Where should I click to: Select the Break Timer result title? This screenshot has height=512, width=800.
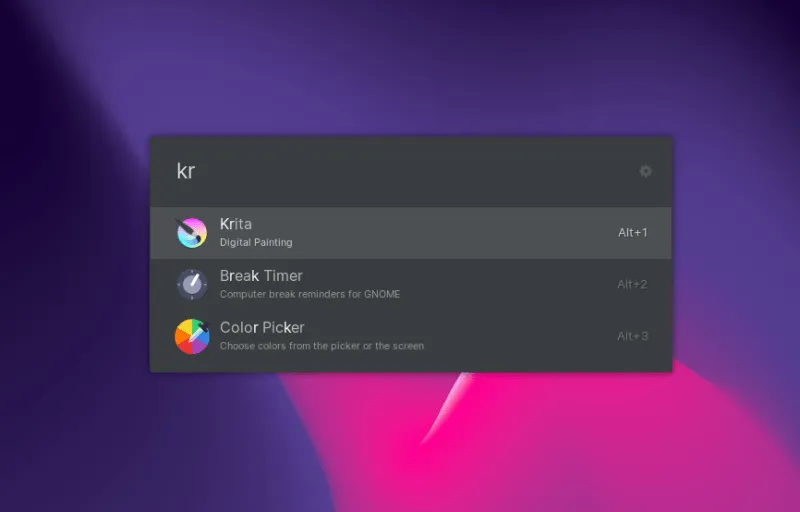click(x=261, y=276)
